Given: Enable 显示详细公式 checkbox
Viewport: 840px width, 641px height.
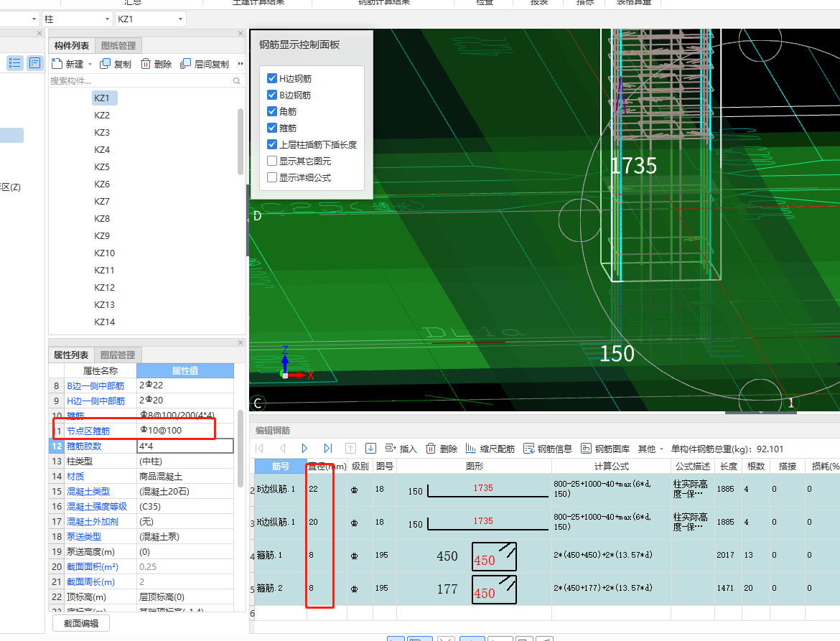Looking at the screenshot, I should (272, 177).
